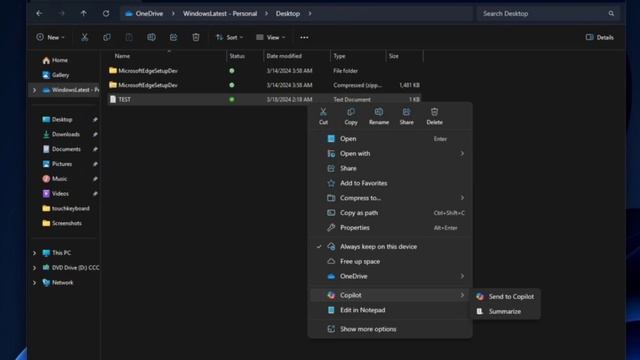The height and width of the screenshot is (360, 640).
Task: Choose Summarize in the Copilot submenu
Action: click(505, 311)
